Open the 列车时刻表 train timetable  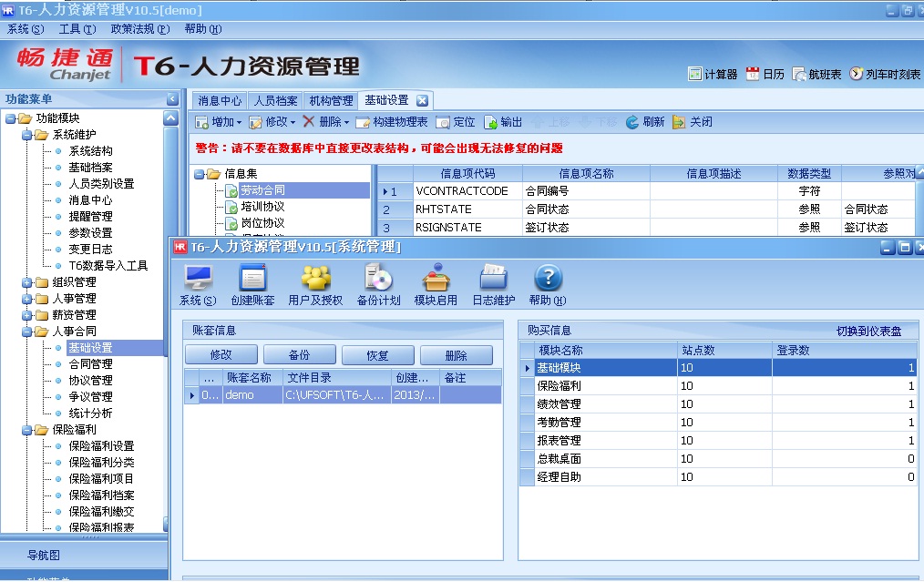click(885, 74)
